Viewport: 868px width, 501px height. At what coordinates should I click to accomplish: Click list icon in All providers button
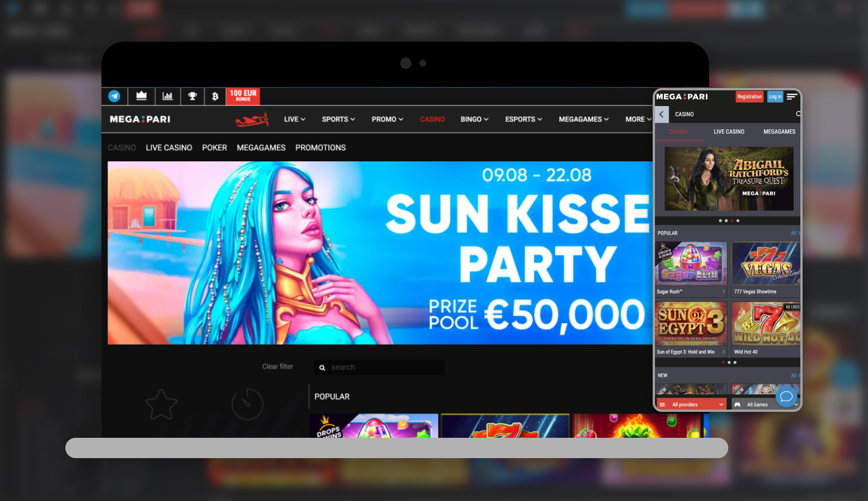tap(662, 405)
